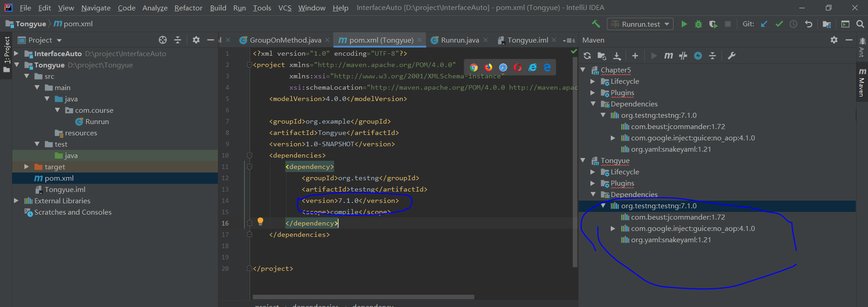Open pom.xml preview in Opera browser icon
This screenshot has height=307, width=868.
click(518, 67)
